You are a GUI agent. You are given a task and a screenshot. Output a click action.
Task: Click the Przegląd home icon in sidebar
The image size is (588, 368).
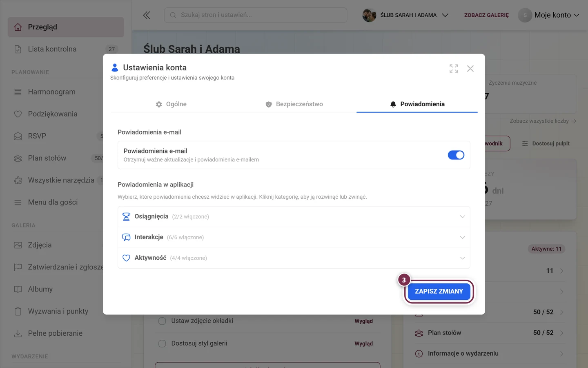(18, 27)
